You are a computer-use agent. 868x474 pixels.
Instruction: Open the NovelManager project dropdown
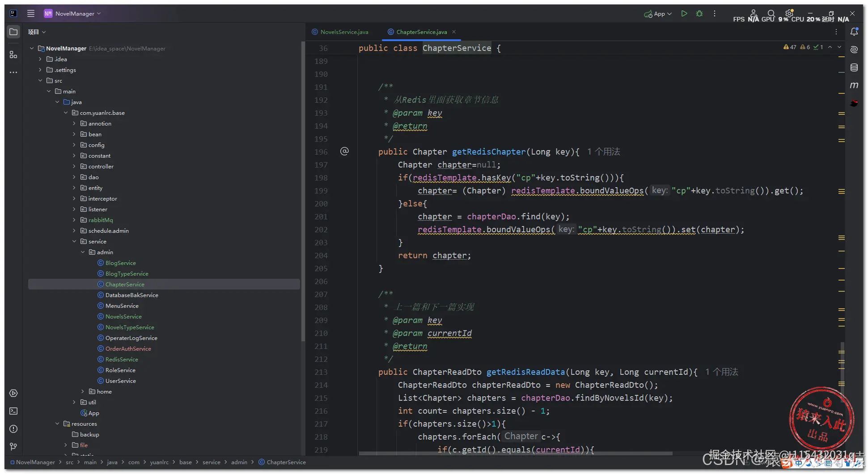(72, 13)
